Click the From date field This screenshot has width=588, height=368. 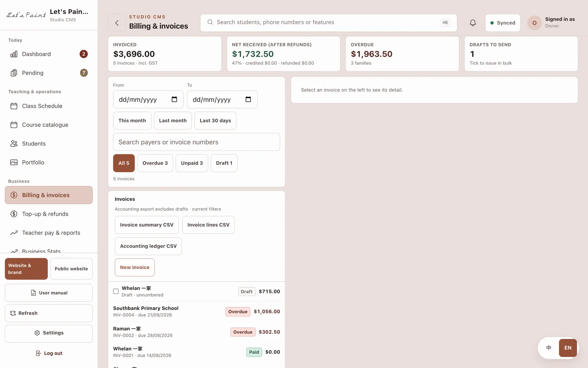coord(148,99)
